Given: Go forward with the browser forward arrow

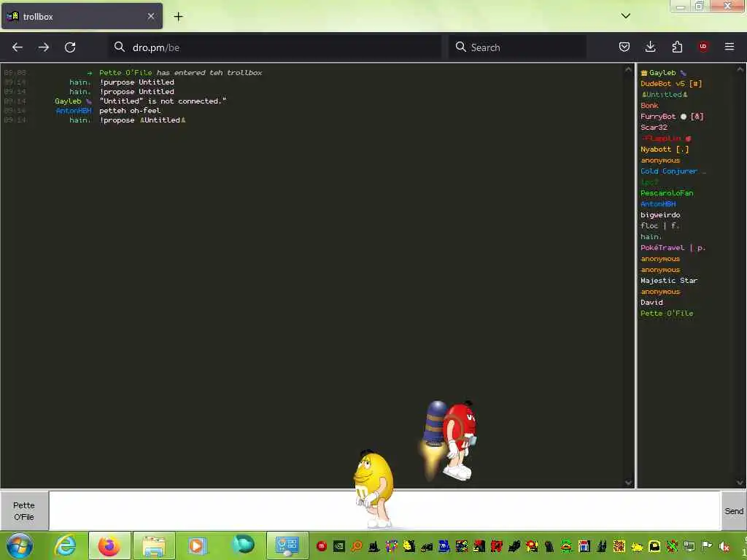Looking at the screenshot, I should tap(43, 47).
